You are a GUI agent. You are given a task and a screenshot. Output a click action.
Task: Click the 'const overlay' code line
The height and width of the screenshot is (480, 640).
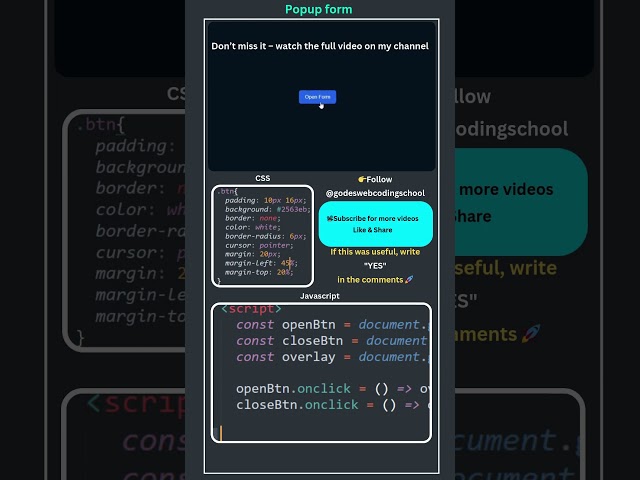tap(332, 357)
